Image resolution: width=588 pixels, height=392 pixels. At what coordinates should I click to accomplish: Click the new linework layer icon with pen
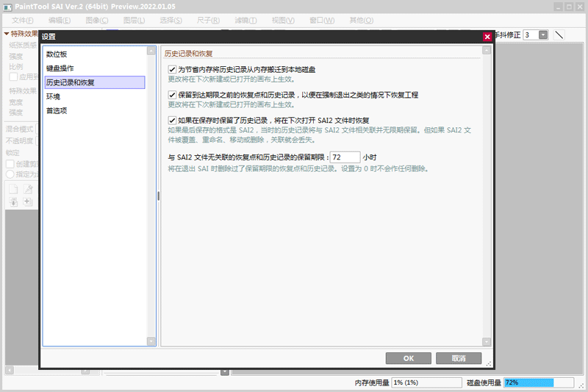pyautogui.click(x=28, y=190)
